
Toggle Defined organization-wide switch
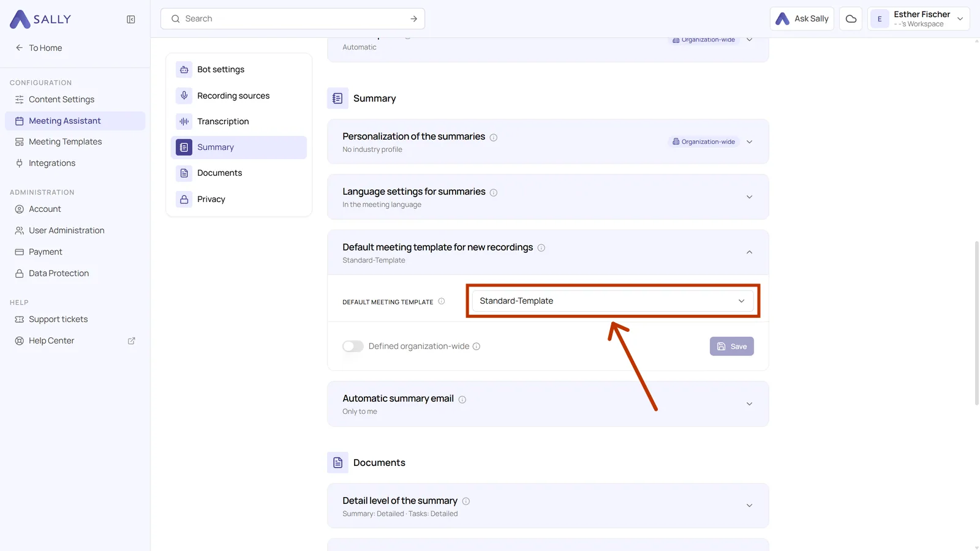[x=353, y=347]
